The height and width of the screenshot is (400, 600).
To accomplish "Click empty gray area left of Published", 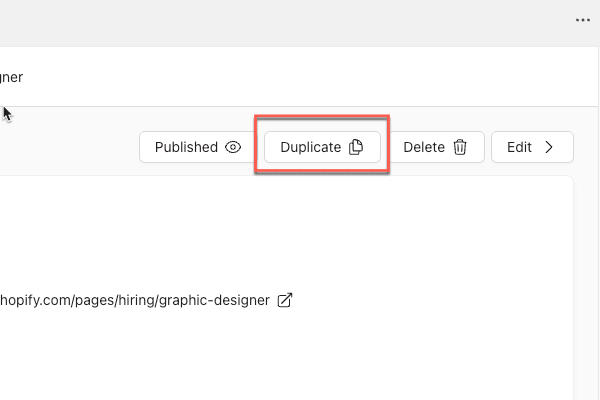I will (x=70, y=147).
